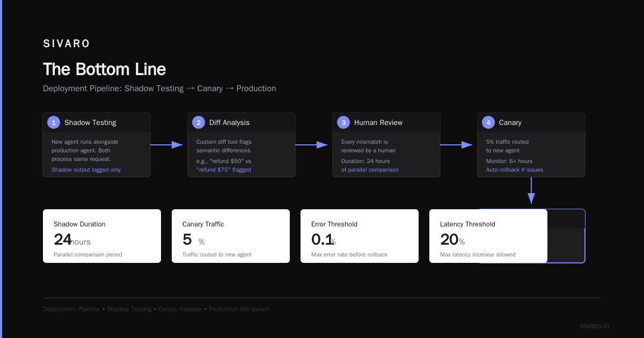Click the footer line mentioning Production Kill Switch
Image resolution: width=644 pixels, height=338 pixels.
(156, 309)
